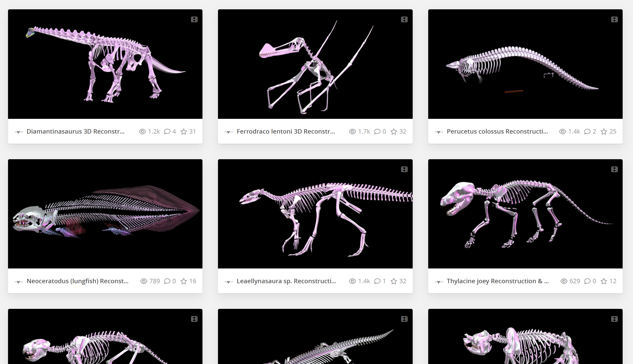The width and height of the screenshot is (633, 364).
Task: Open Neoceratodus (lungfish) Reconstruction link
Action: [77, 281]
